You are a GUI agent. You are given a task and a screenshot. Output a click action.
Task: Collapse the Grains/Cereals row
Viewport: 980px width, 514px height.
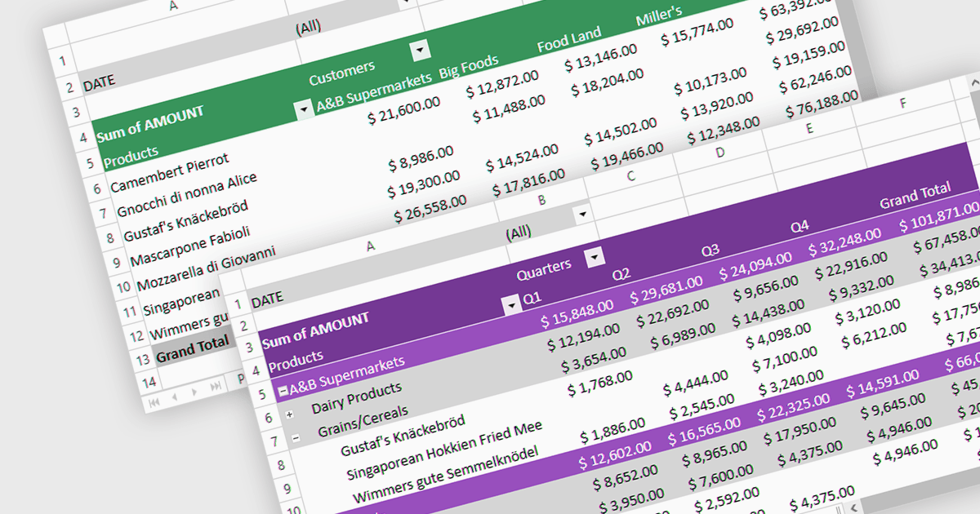[x=296, y=437]
